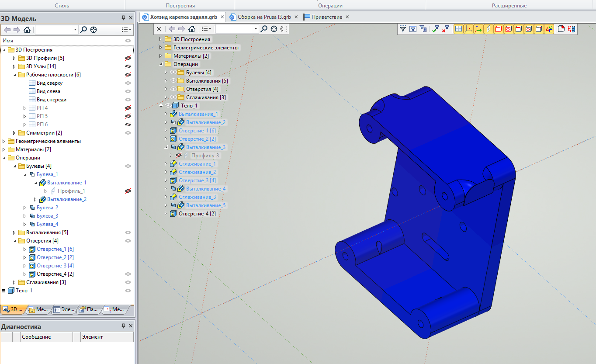Image resolution: width=596 pixels, height=364 pixels.
Task: Toggle visibility eye for 3D Профили [5]
Action: (x=128, y=58)
